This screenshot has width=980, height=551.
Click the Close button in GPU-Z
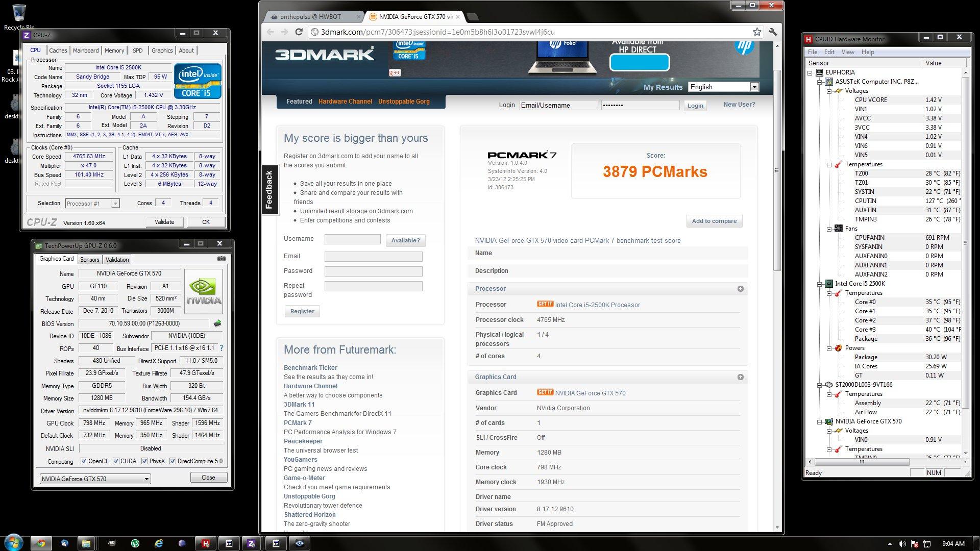[x=208, y=478]
